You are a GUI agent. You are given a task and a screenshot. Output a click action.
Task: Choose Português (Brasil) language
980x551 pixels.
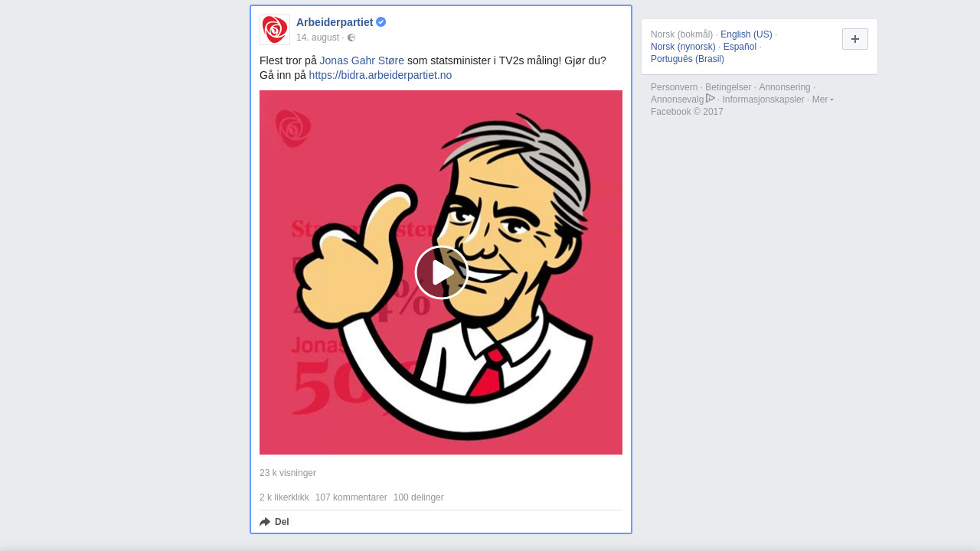click(687, 59)
